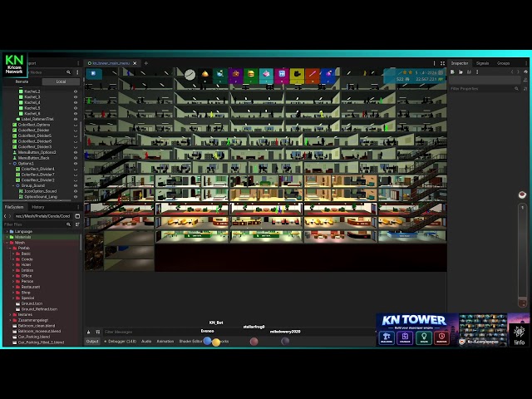Click the Inspector history back arrow
Viewport: 532px width, 399px height.
pos(512,72)
